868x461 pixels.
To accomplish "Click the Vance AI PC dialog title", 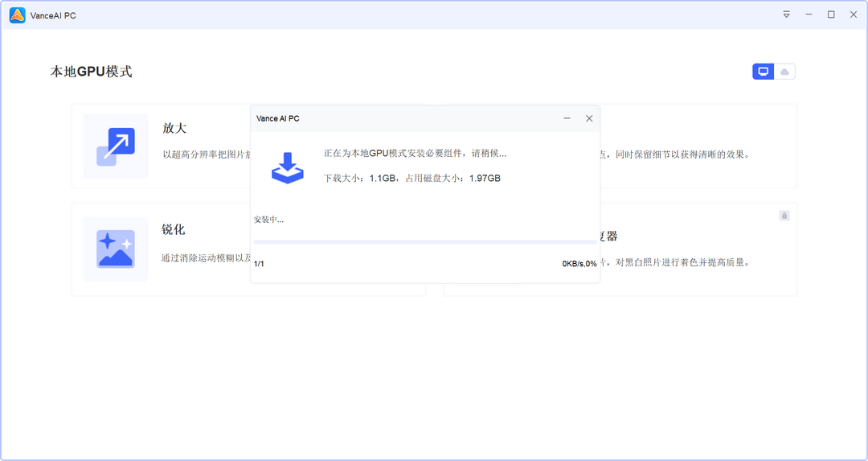I will point(278,118).
